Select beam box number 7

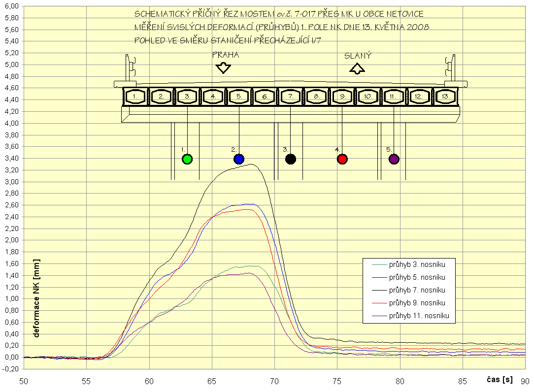click(x=291, y=97)
